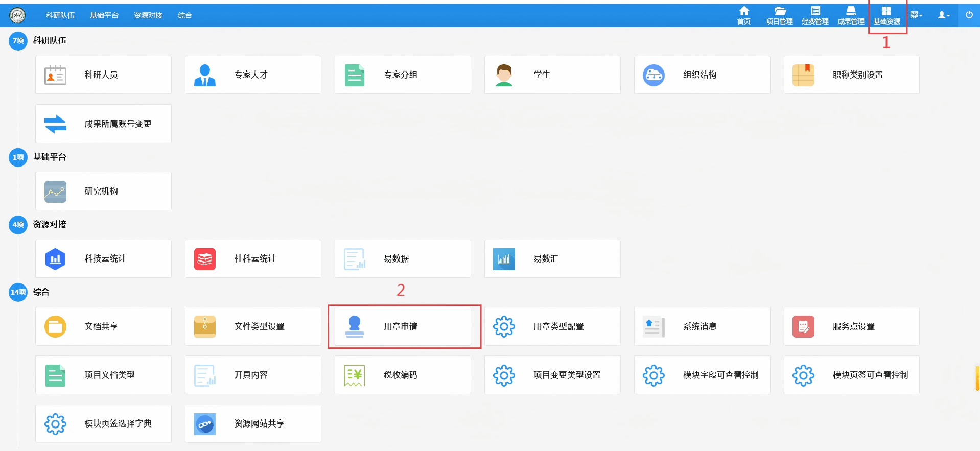Open the 科技云统计 hexagon chart icon
This screenshot has width=980, height=451.
pos(55,259)
